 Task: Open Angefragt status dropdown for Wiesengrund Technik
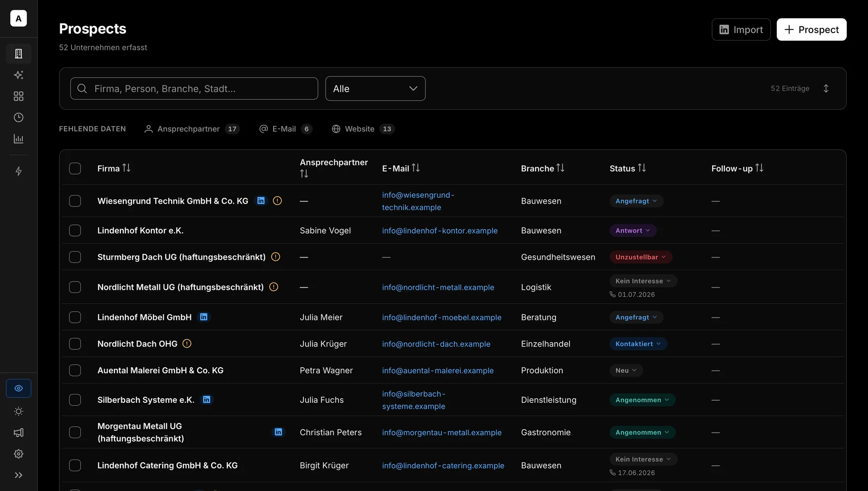636,201
